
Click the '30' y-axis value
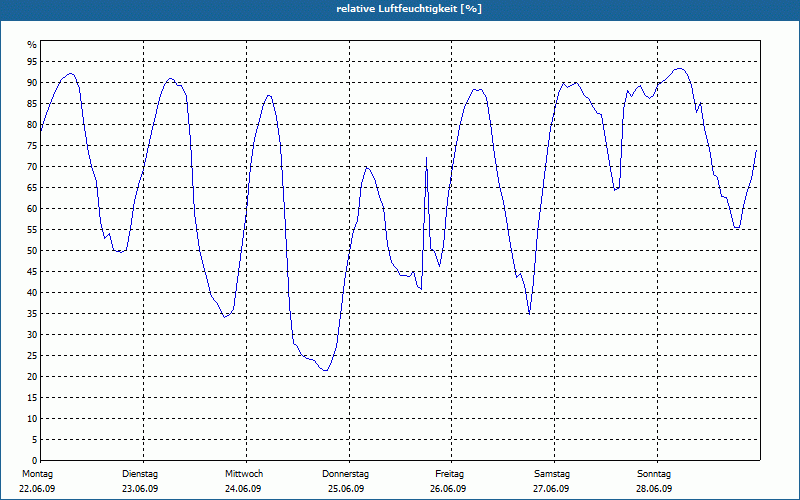32,335
